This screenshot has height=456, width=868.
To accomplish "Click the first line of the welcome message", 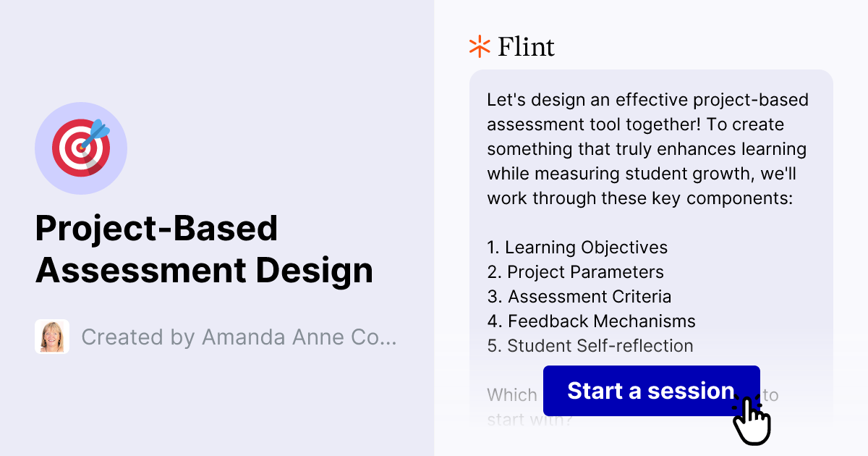I will pyautogui.click(x=647, y=100).
